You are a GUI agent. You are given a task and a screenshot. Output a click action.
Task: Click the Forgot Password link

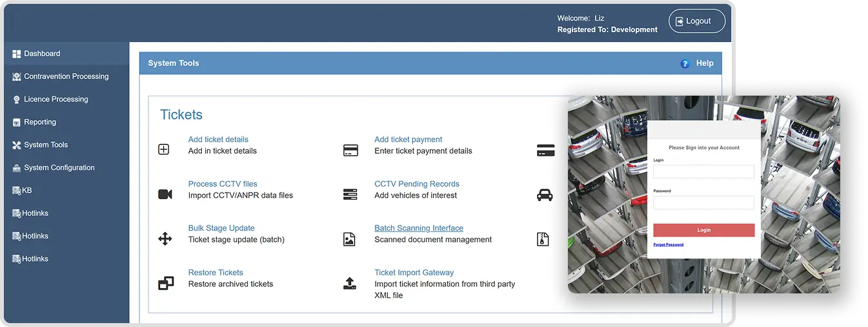point(668,244)
